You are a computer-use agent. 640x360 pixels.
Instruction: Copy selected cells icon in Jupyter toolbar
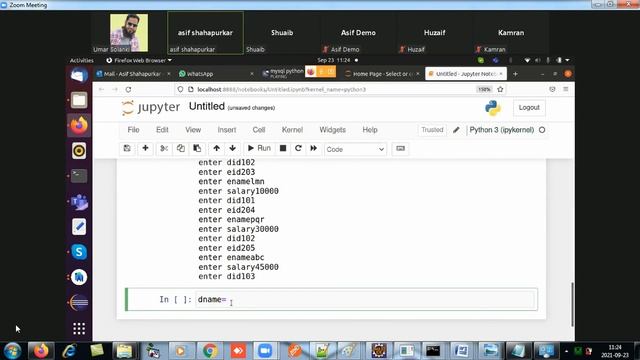click(180, 149)
